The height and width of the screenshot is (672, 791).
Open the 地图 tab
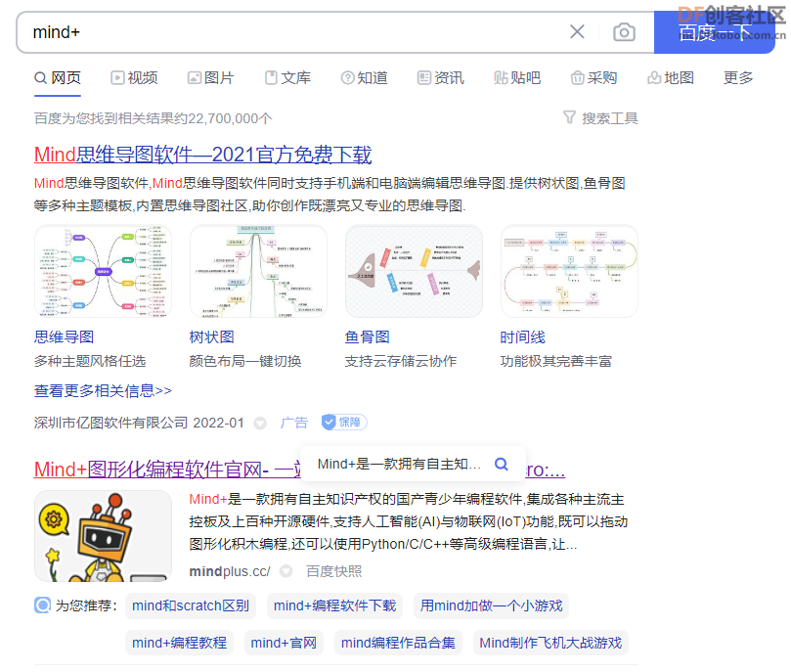pyautogui.click(x=671, y=77)
